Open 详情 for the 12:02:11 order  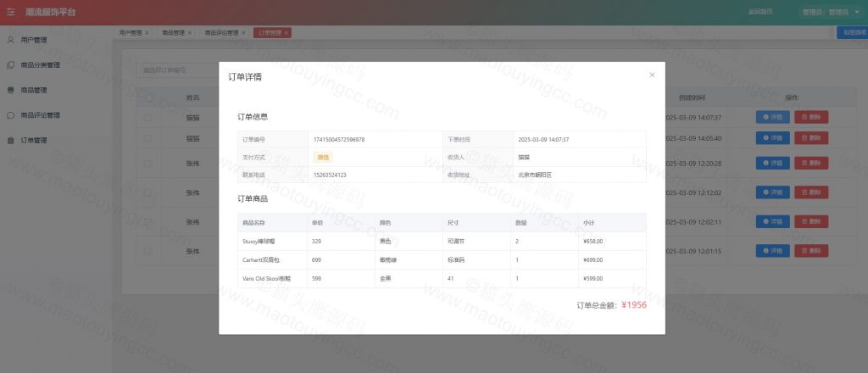coord(773,222)
